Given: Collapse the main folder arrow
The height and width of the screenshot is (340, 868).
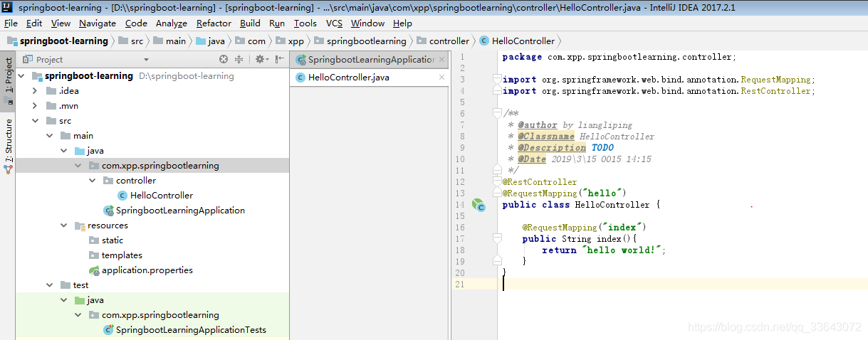Looking at the screenshot, I should click(x=49, y=136).
